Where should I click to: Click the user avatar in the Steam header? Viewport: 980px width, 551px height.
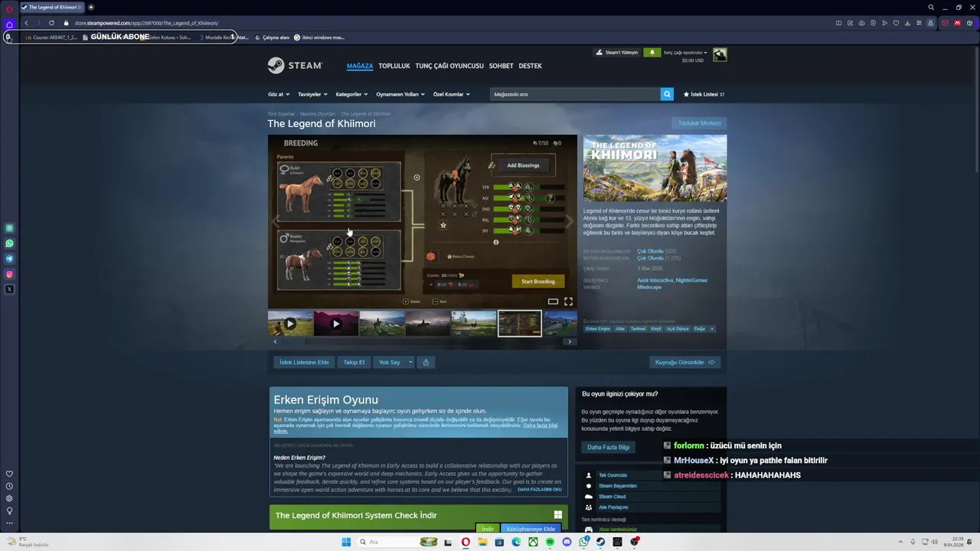(x=720, y=54)
